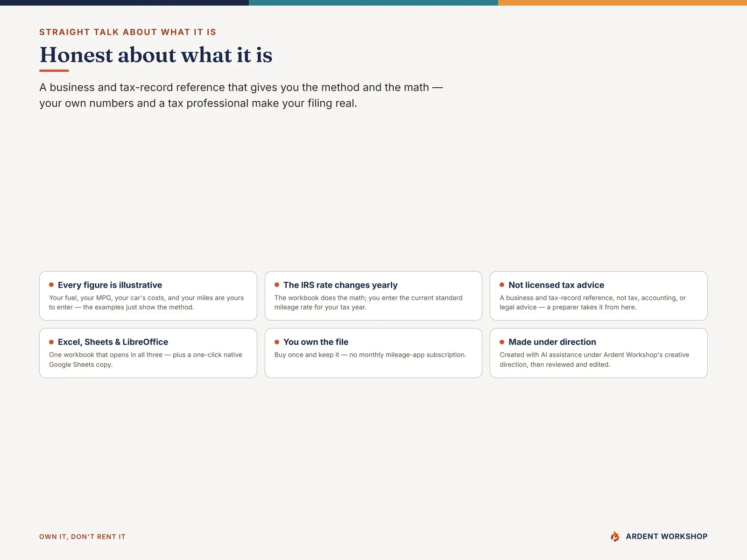Select the 'You own the file' card title

pos(316,342)
